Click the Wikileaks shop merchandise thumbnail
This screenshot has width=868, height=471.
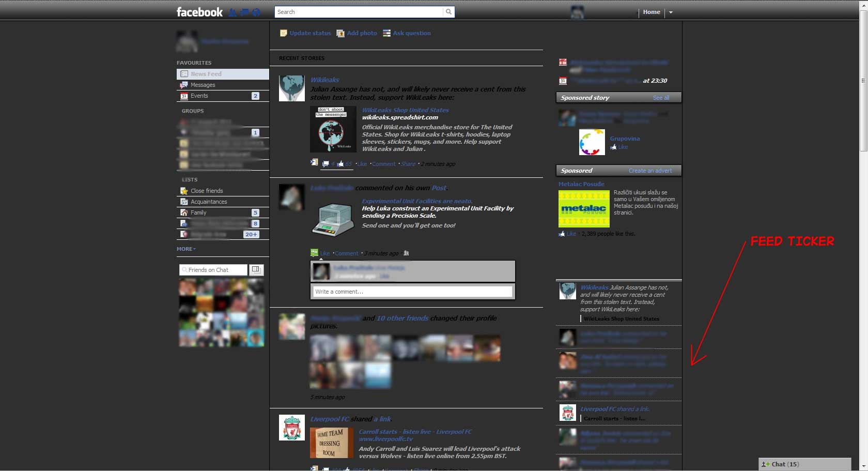click(x=333, y=129)
